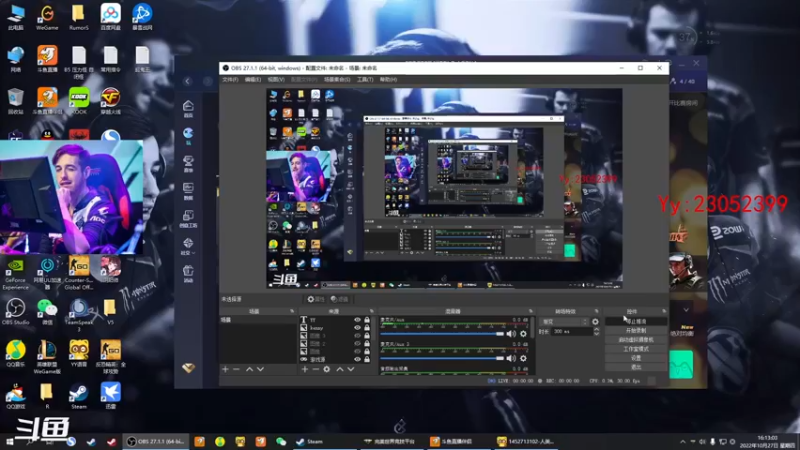Move source down in Sources panel

pyautogui.click(x=351, y=369)
